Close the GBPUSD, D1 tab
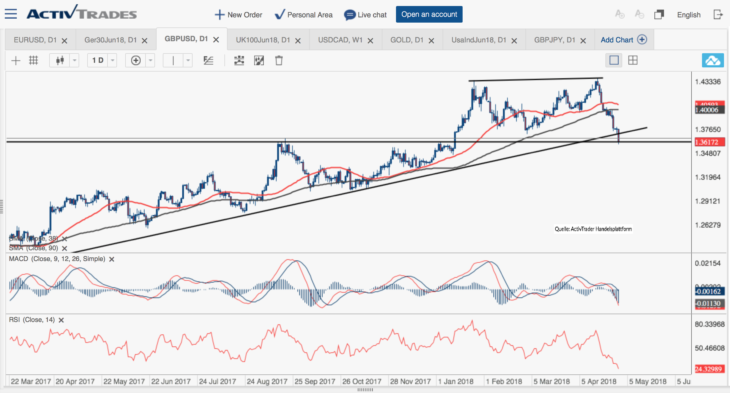This screenshot has width=730, height=393. tap(216, 40)
